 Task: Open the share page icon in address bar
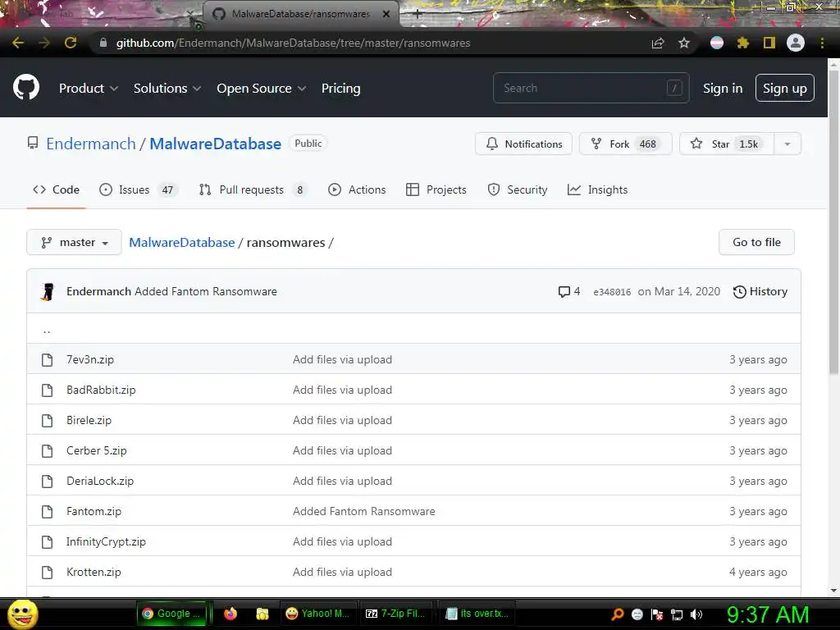click(x=658, y=43)
